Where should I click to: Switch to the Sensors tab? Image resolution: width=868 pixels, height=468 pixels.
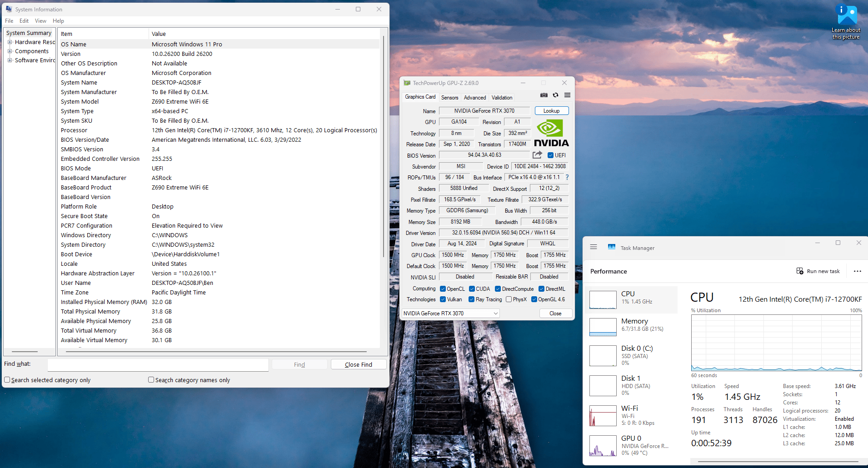[449, 97]
